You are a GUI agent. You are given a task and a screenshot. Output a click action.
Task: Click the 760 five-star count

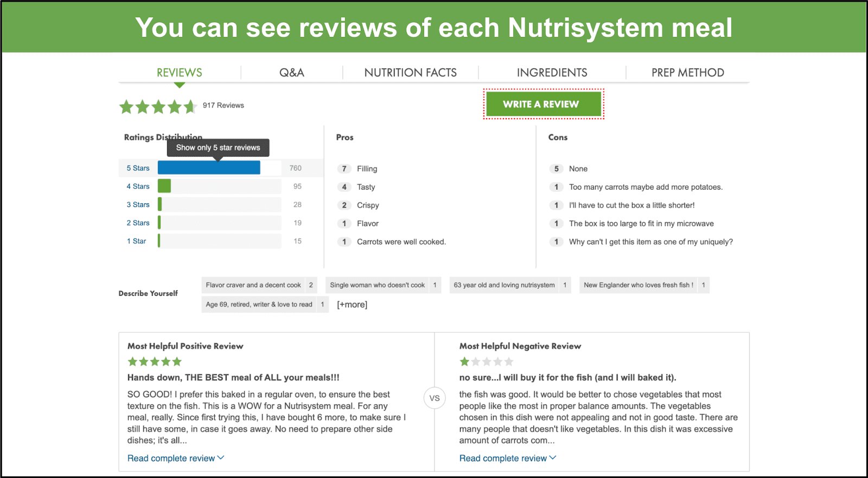tap(296, 168)
